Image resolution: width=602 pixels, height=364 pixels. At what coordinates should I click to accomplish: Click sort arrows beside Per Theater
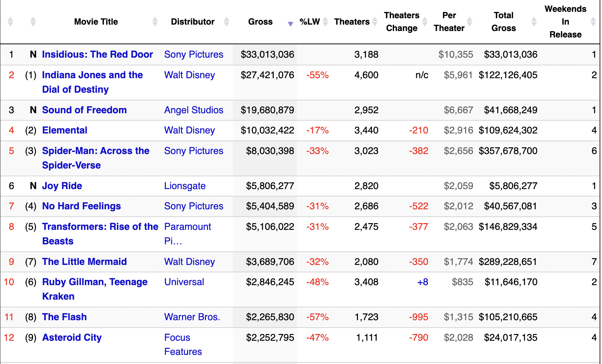coord(470,22)
